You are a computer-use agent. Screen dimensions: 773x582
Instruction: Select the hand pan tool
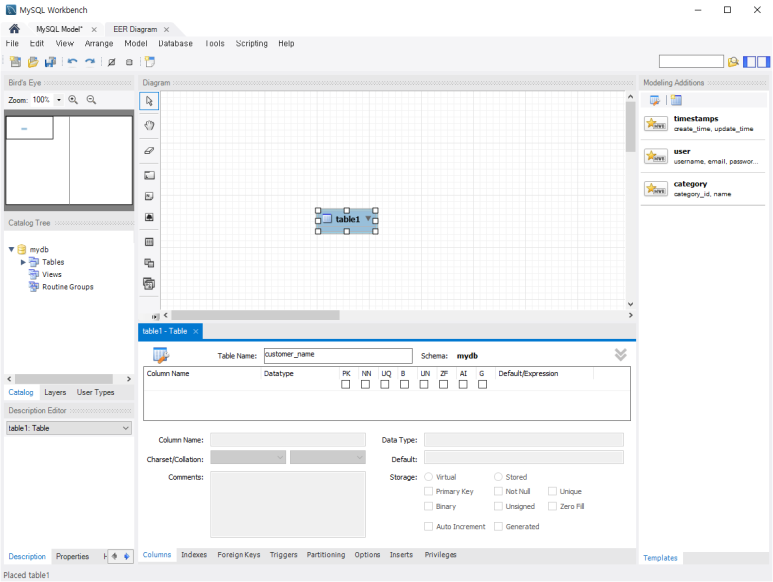(149, 125)
